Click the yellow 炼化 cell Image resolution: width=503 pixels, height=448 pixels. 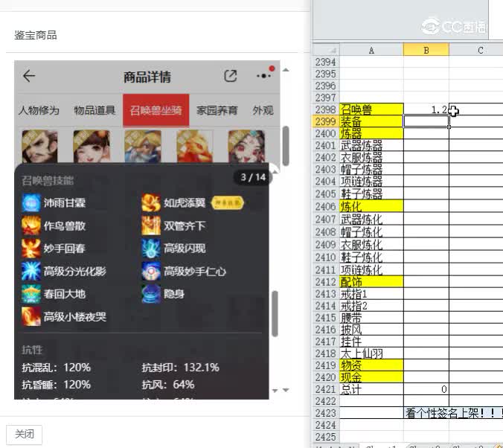tap(371, 206)
